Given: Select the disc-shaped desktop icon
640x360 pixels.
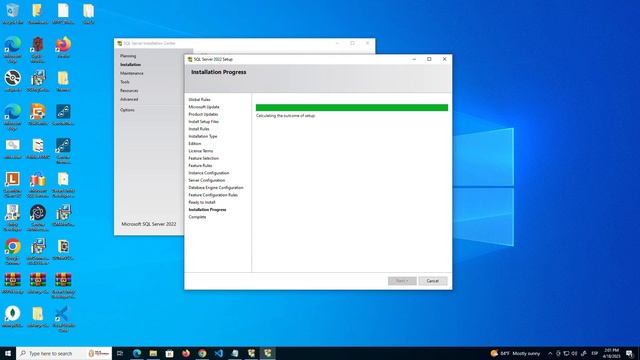Looking at the screenshot, I should pos(13,81).
